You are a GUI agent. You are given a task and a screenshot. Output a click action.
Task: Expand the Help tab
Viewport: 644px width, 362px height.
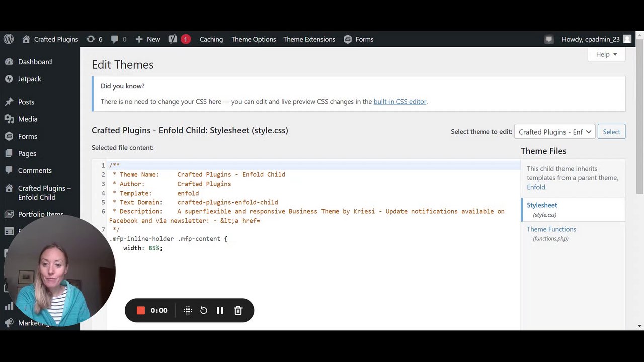(x=606, y=54)
